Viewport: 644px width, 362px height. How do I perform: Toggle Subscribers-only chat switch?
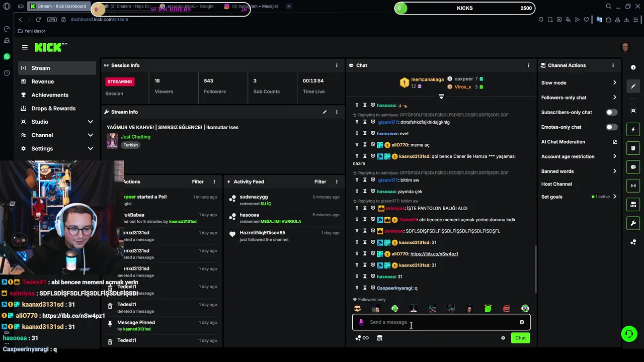pyautogui.click(x=611, y=113)
